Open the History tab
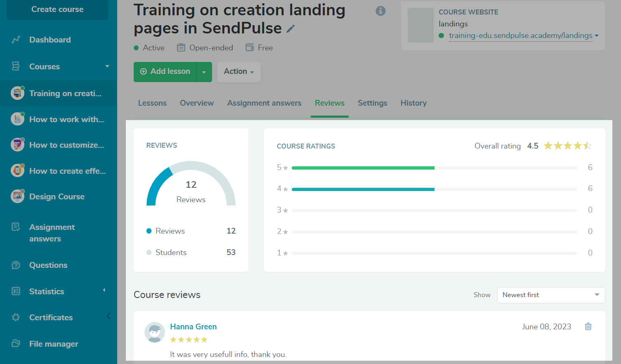Viewport: 621px width, 364px height. (x=413, y=103)
